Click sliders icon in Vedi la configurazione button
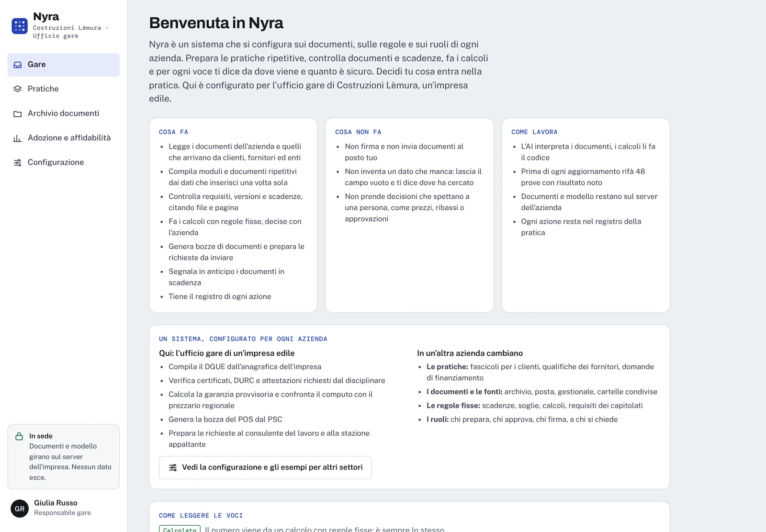This screenshot has height=532, width=766. (173, 467)
